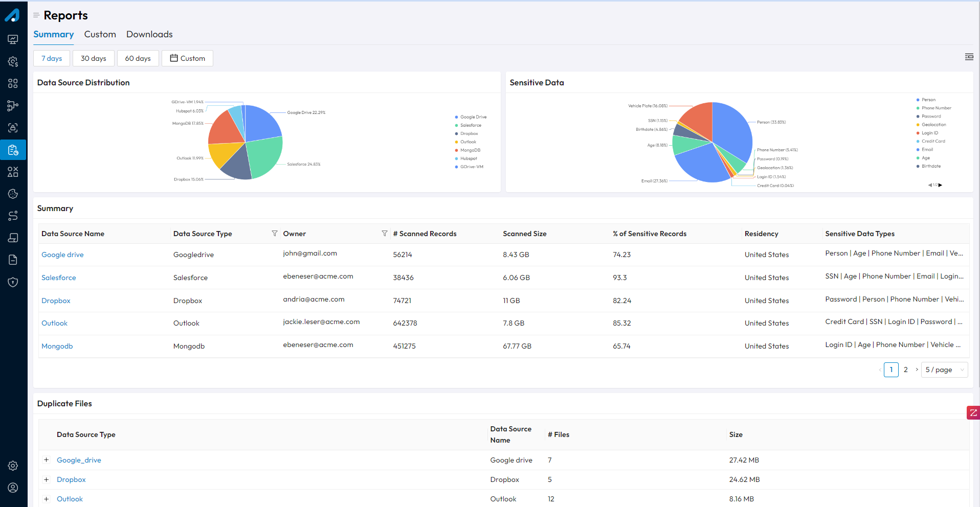Viewport: 980px width, 507px height.
Task: Open the user account icon at sidebar bottom
Action: pyautogui.click(x=13, y=487)
